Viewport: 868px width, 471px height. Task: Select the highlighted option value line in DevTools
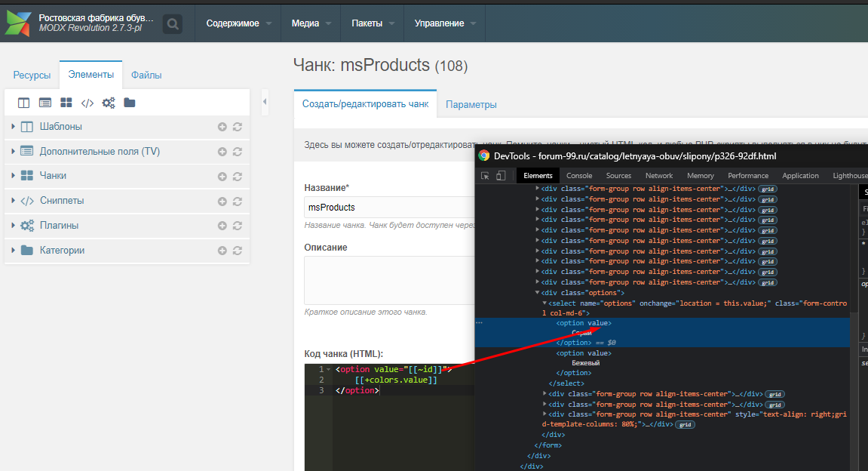tap(584, 323)
